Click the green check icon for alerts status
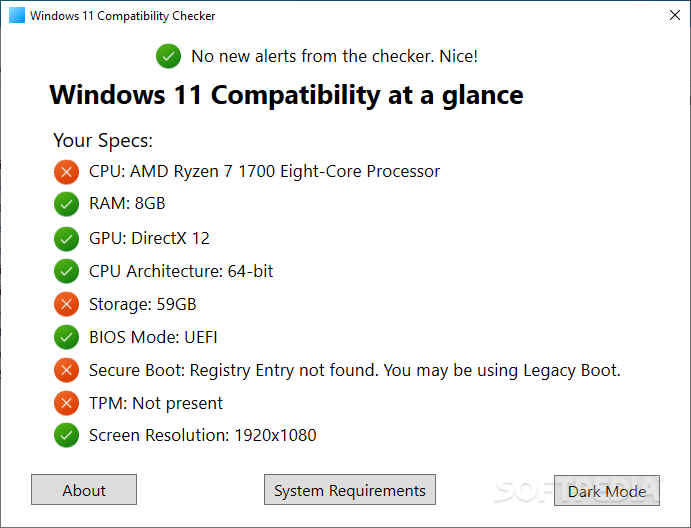 pyautogui.click(x=168, y=56)
